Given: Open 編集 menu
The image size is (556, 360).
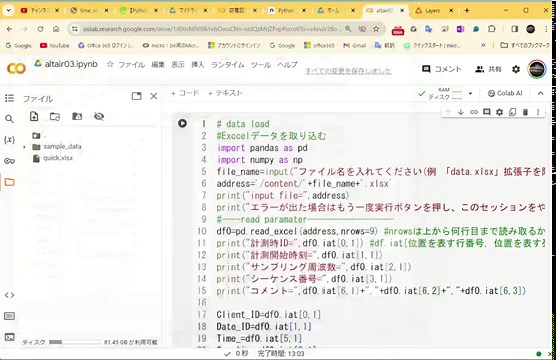Looking at the screenshot, I should [x=158, y=65].
